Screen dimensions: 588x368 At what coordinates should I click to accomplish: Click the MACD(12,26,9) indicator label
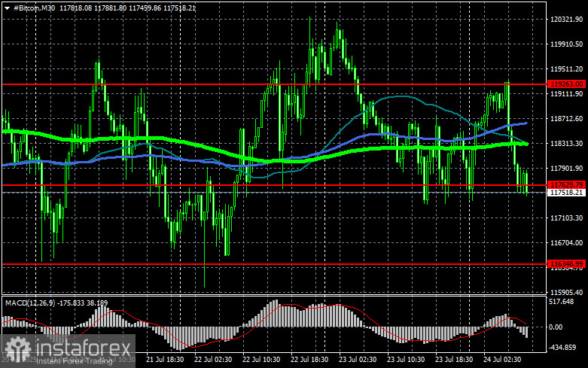(29, 303)
